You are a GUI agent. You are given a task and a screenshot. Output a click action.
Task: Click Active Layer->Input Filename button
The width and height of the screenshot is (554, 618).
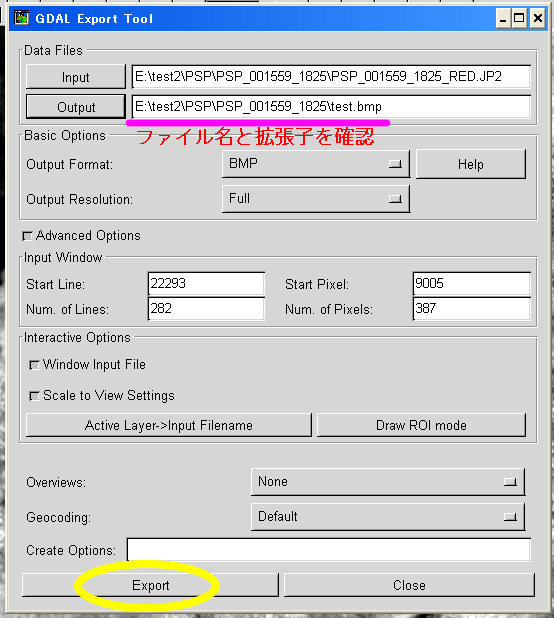[169, 425]
